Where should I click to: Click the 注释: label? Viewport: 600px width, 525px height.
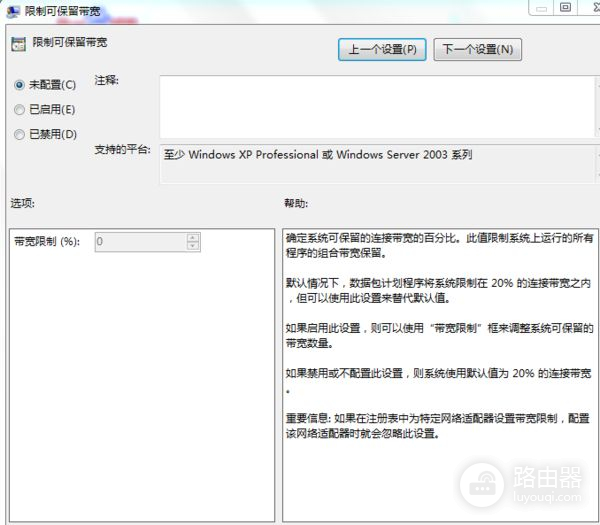pos(106,80)
